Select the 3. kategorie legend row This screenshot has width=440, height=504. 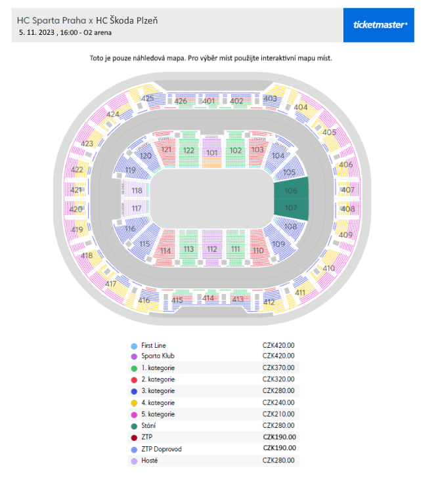click(213, 391)
